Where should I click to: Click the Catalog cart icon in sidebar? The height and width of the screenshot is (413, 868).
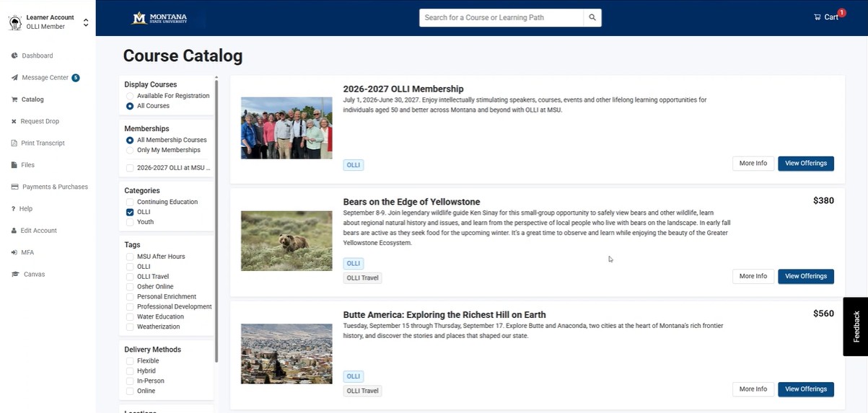coord(14,99)
